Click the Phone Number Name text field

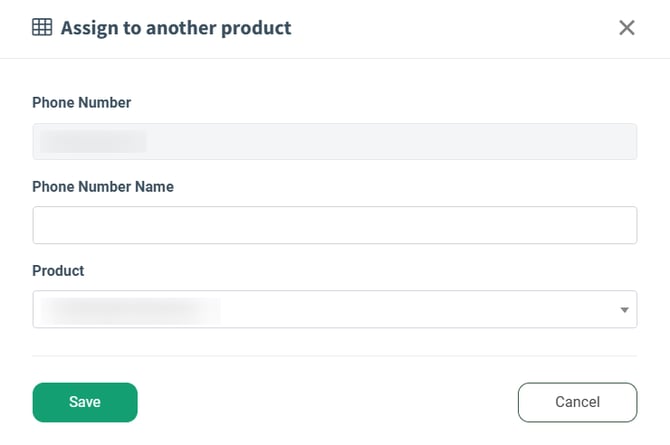(x=334, y=225)
